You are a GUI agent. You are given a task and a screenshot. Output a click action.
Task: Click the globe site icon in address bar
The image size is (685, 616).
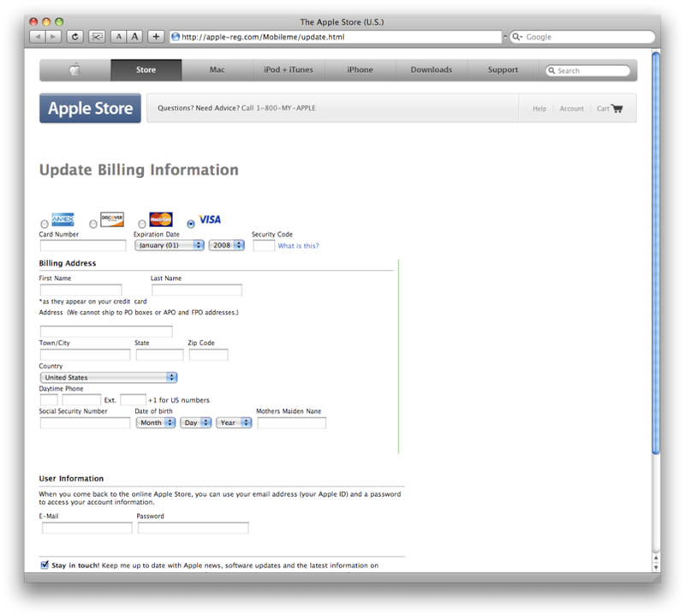point(176,37)
